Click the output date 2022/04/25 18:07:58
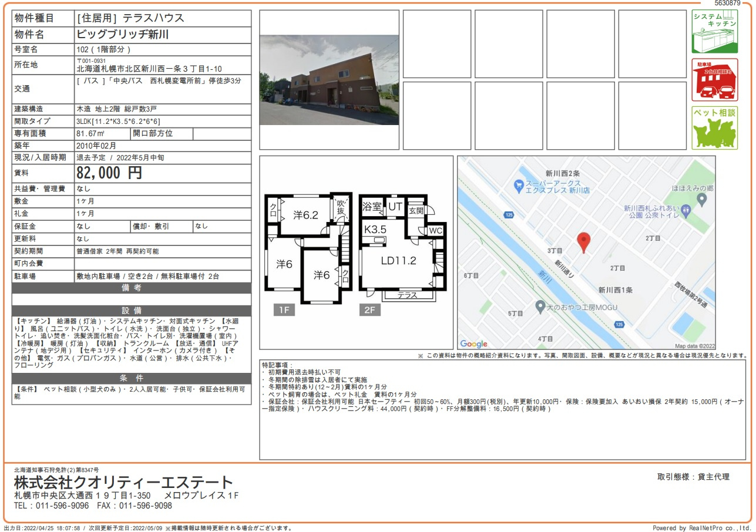Viewport: 756px width, 532px height. pos(52,528)
